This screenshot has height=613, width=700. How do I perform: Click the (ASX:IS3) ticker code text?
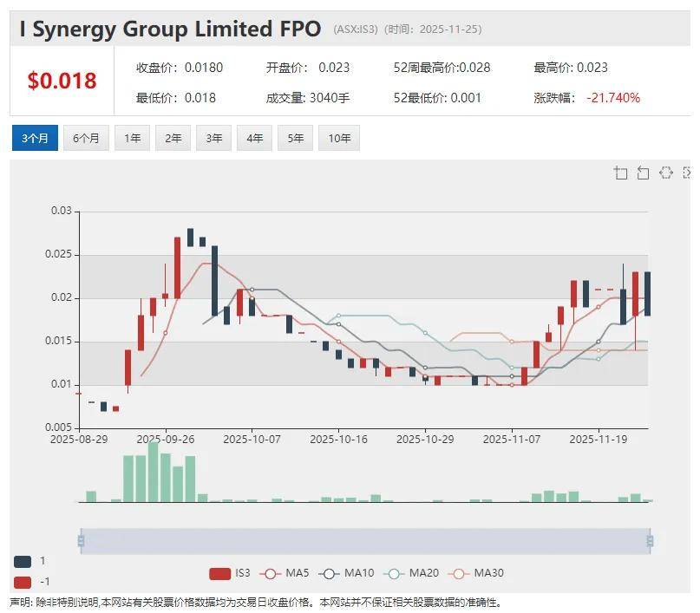[356, 29]
